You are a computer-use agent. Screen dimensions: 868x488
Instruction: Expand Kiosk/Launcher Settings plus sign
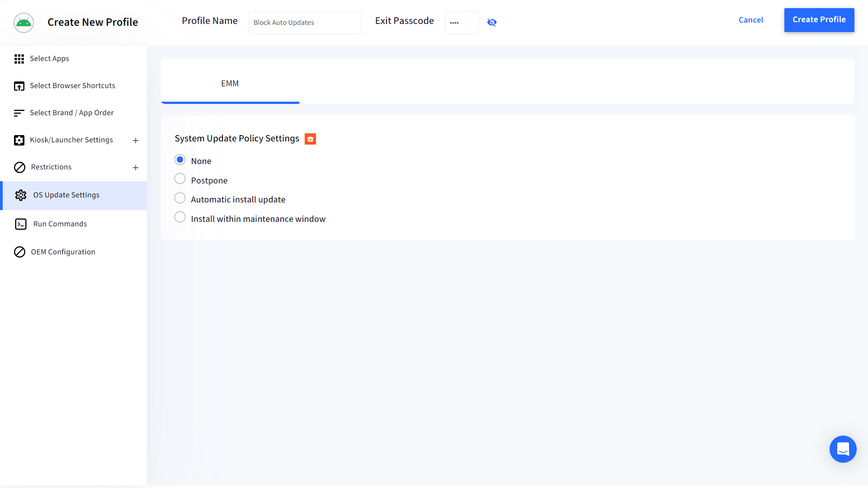pyautogui.click(x=135, y=141)
